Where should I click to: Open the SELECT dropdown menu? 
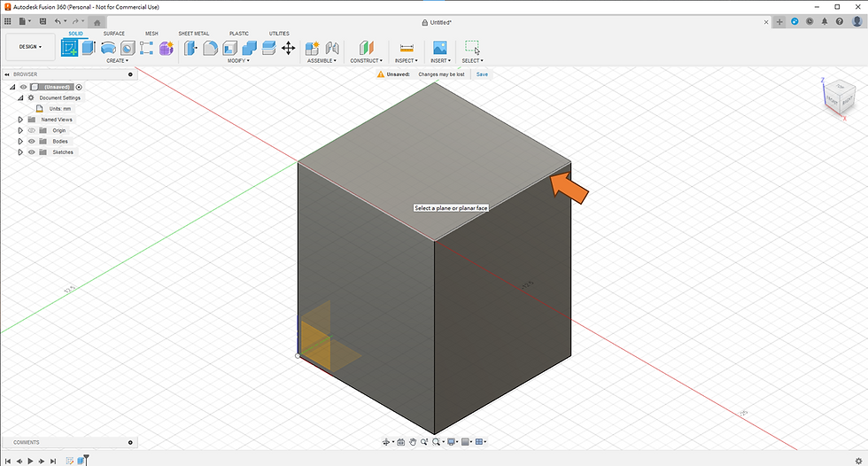(x=472, y=61)
